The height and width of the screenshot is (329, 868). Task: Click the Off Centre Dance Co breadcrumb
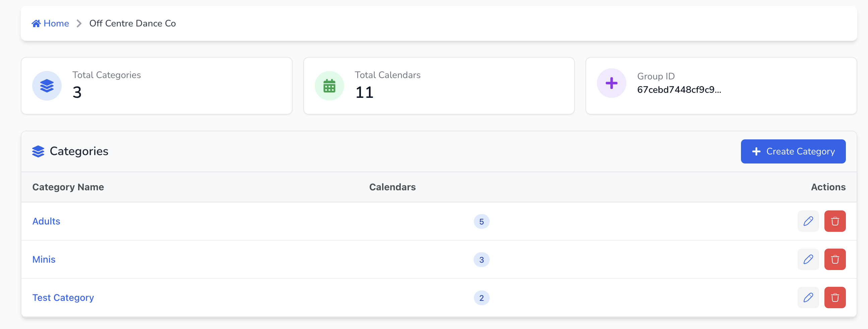click(x=132, y=23)
